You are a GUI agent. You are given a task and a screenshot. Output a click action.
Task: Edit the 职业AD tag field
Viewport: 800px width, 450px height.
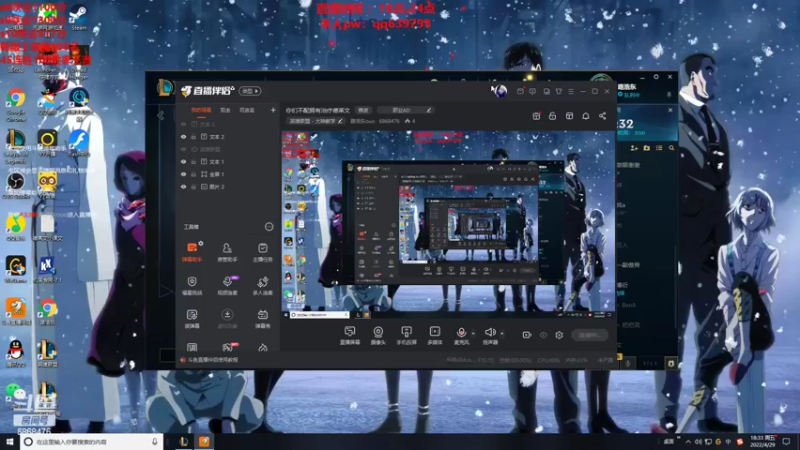405,110
